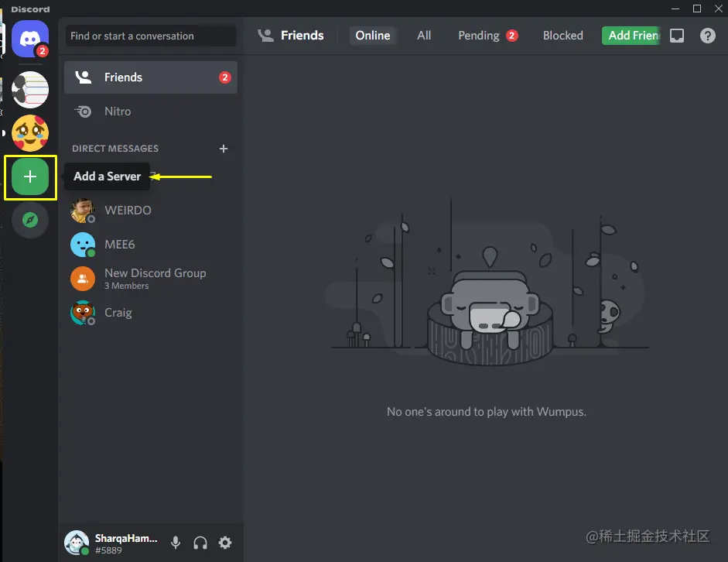
Task: Click the WEIRDO user avatar
Action: [x=83, y=211]
